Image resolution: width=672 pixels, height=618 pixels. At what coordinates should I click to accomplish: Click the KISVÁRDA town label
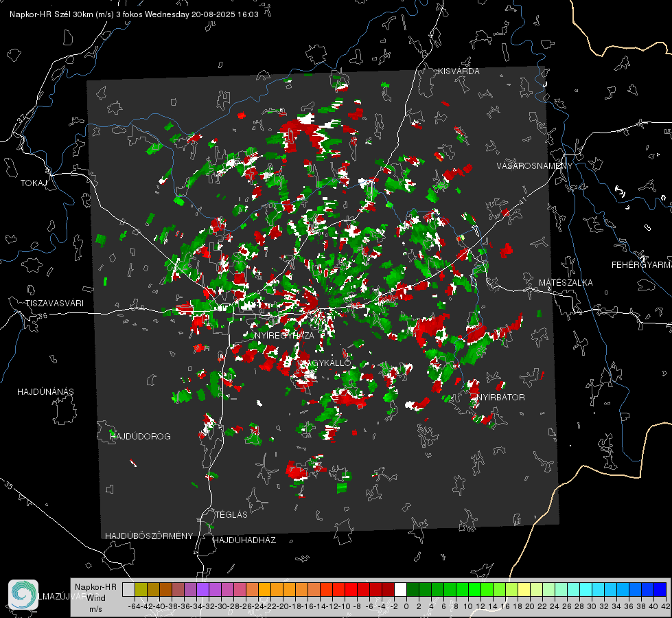[x=459, y=71]
